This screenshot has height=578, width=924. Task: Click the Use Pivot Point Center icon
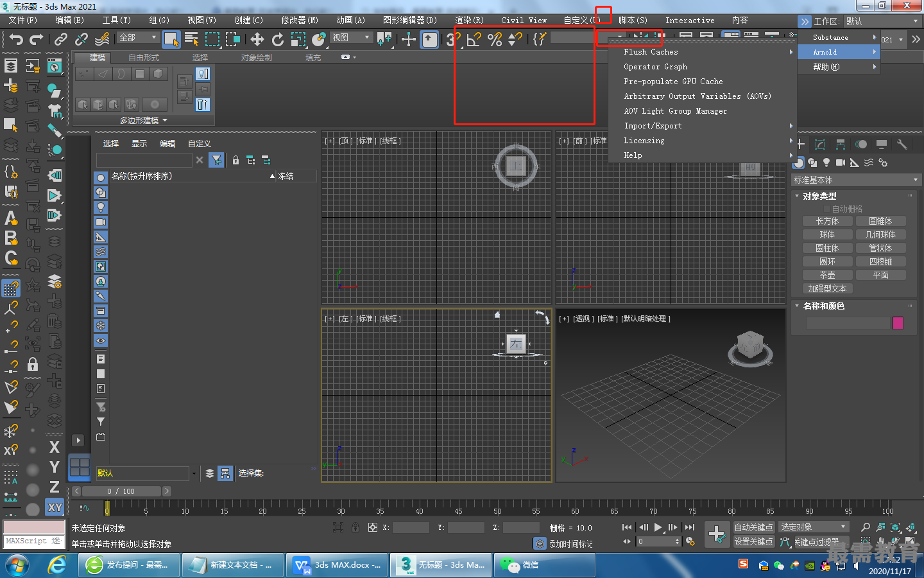tap(384, 40)
